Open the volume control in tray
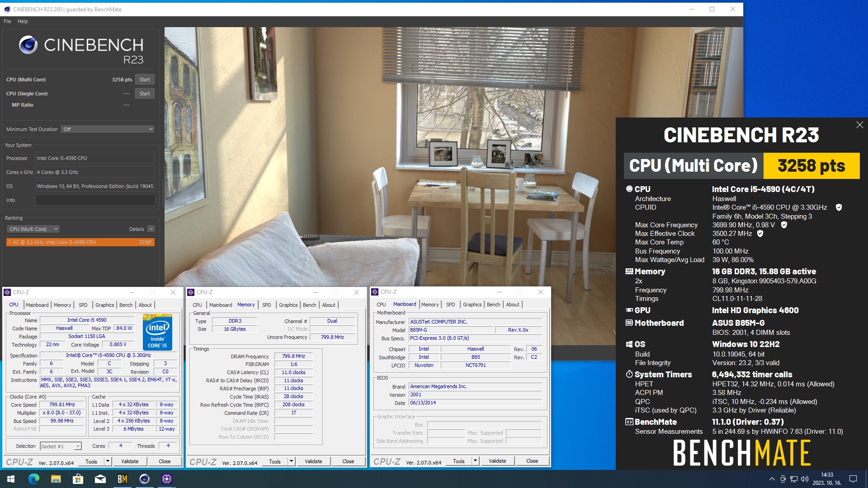Screen dimensions: 868x488 (804, 479)
